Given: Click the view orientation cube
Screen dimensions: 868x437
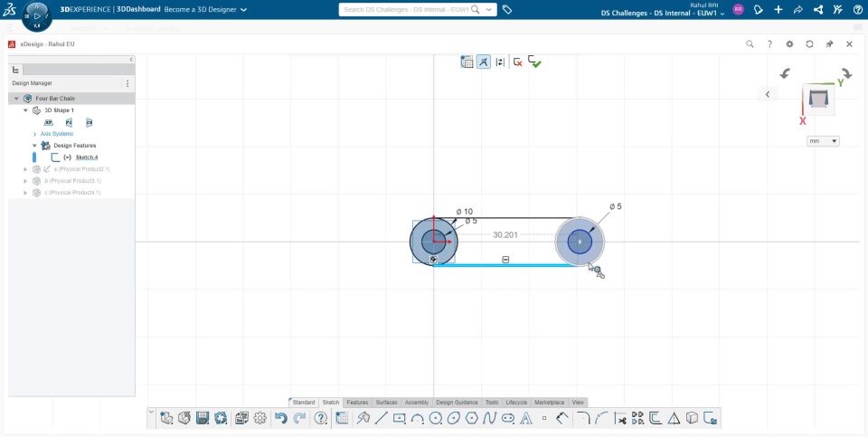Looking at the screenshot, I should click(x=817, y=99).
